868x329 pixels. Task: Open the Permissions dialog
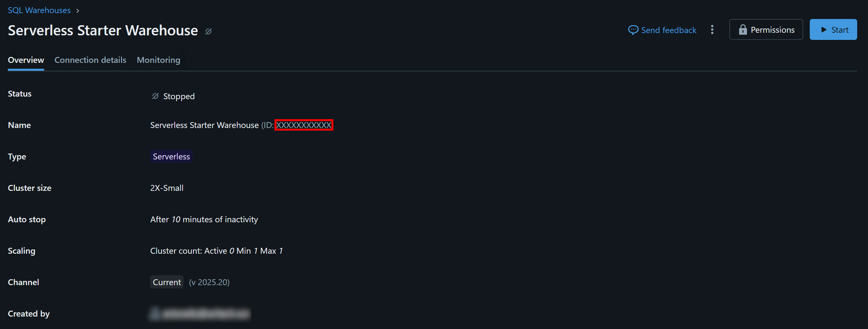[x=766, y=30]
